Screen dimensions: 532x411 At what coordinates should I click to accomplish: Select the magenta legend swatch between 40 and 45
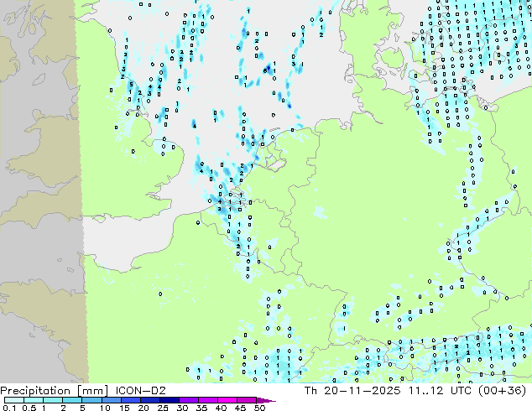point(227,400)
